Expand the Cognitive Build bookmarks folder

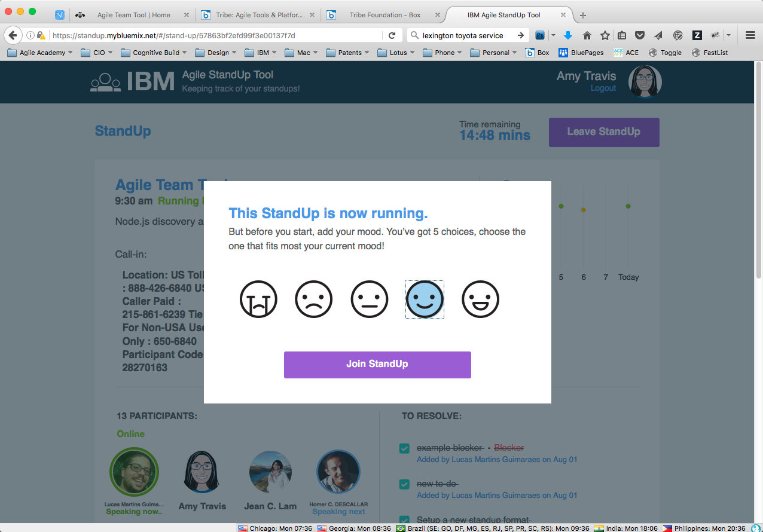(x=154, y=53)
